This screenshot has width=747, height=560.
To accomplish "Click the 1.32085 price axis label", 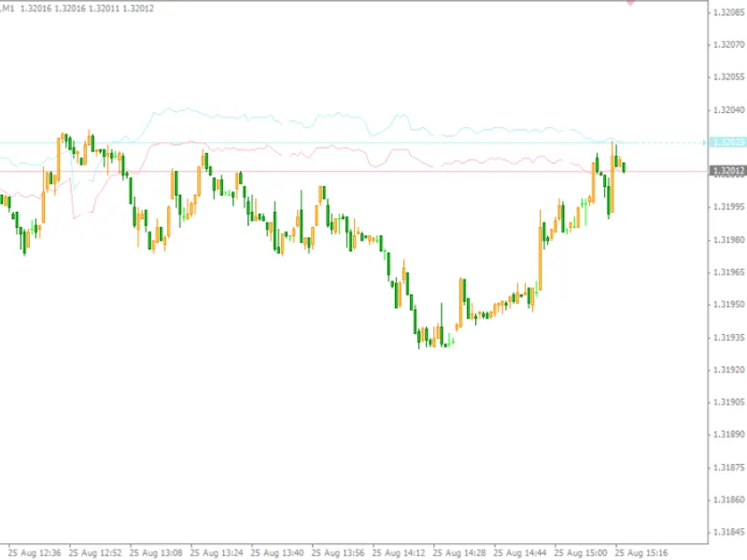I will [x=729, y=12].
